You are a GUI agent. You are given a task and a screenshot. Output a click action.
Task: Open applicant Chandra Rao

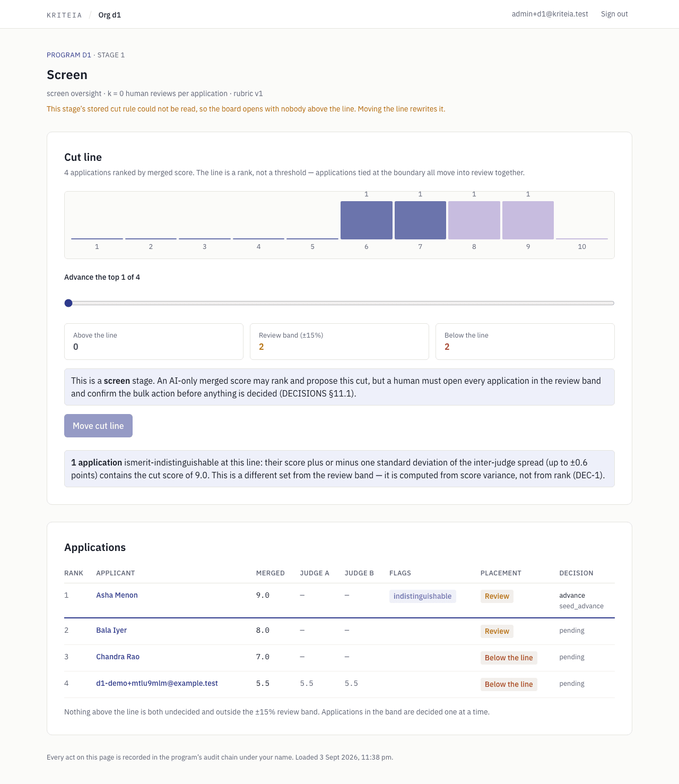tap(118, 657)
